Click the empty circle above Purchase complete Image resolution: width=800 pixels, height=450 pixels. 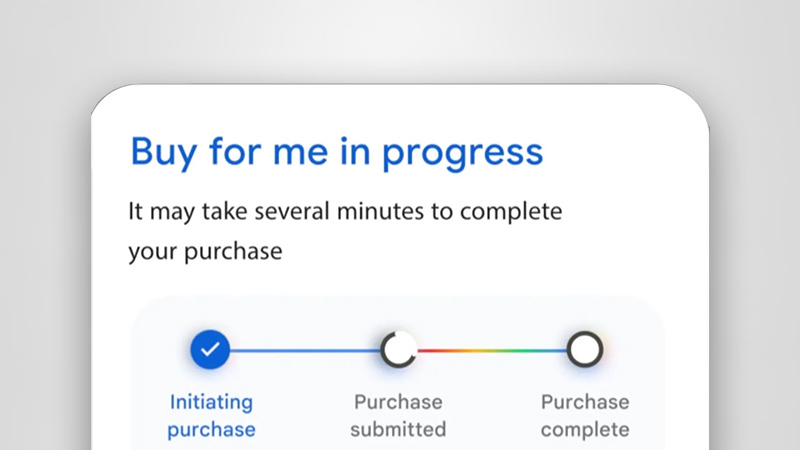pyautogui.click(x=585, y=349)
